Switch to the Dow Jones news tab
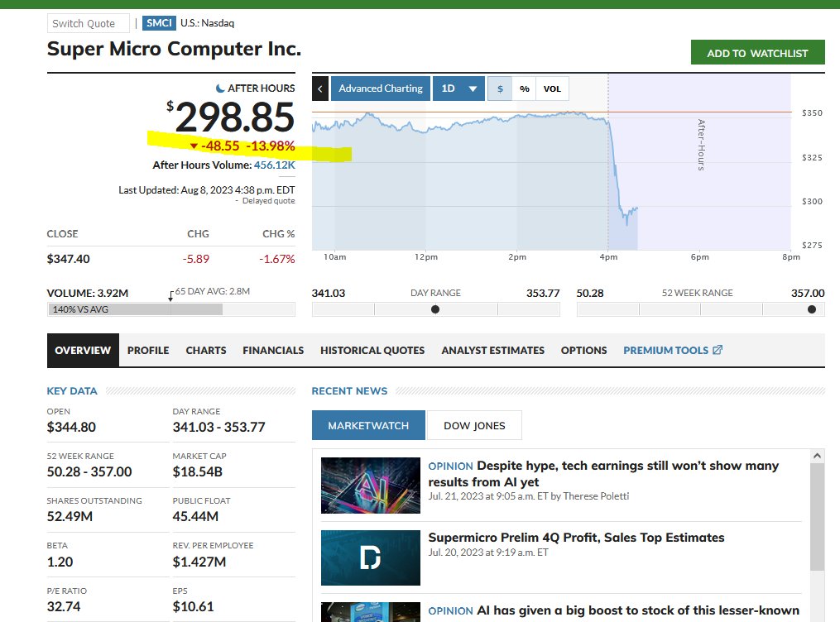This screenshot has height=622, width=840. click(475, 425)
